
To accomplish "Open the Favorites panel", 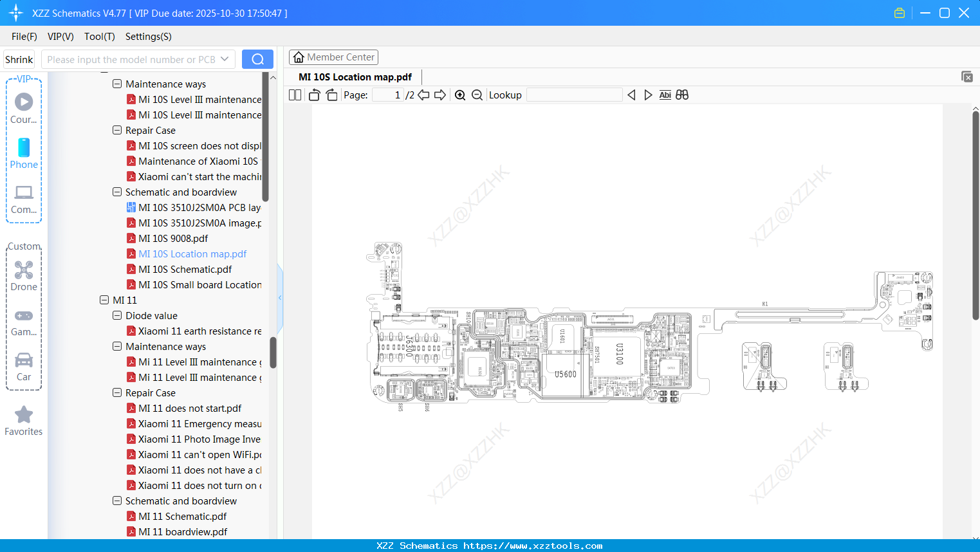I will pos(24,419).
